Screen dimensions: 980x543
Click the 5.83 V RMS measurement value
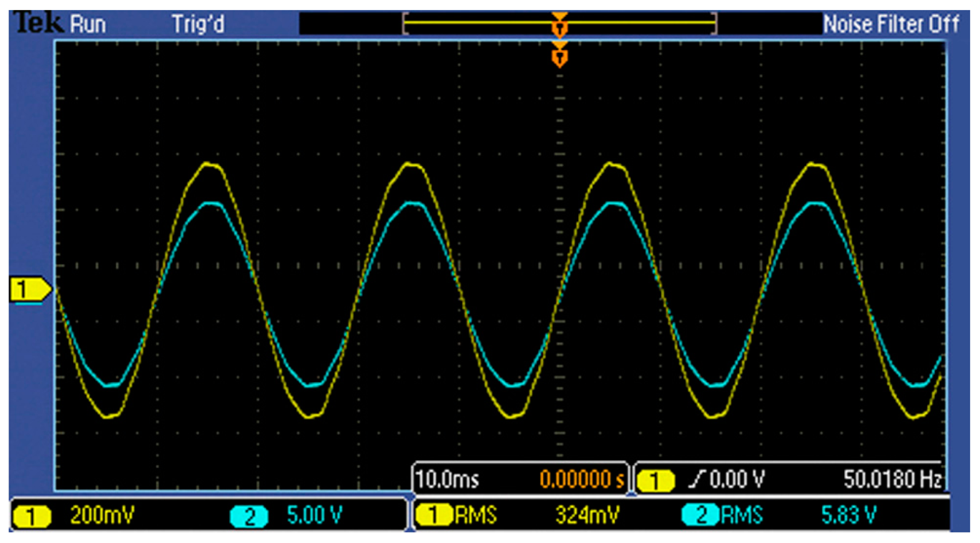850,515
